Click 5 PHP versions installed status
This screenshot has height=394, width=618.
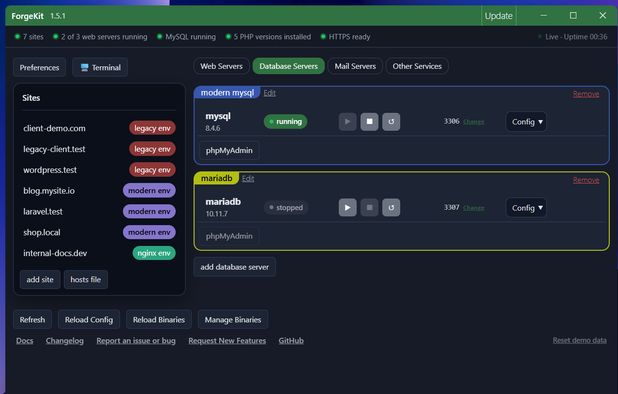point(268,37)
